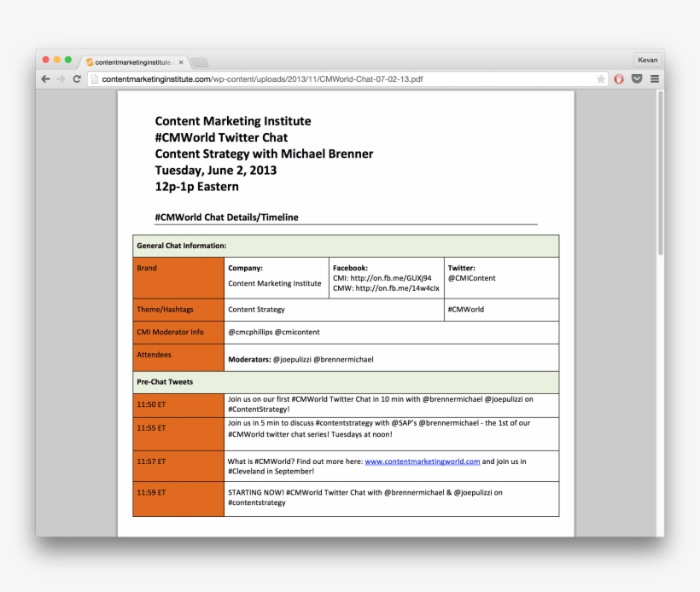Bookmark this page with the star icon
The height and width of the screenshot is (592, 700).
click(x=601, y=79)
